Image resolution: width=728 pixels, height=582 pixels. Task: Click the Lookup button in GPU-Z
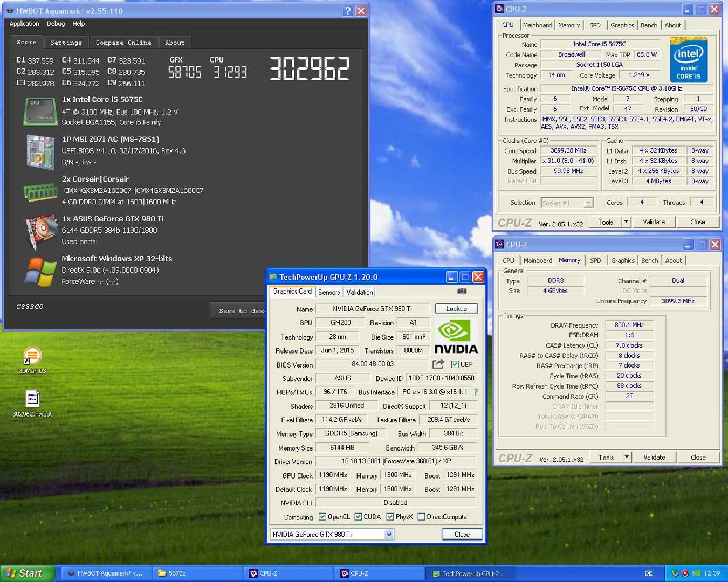point(456,309)
